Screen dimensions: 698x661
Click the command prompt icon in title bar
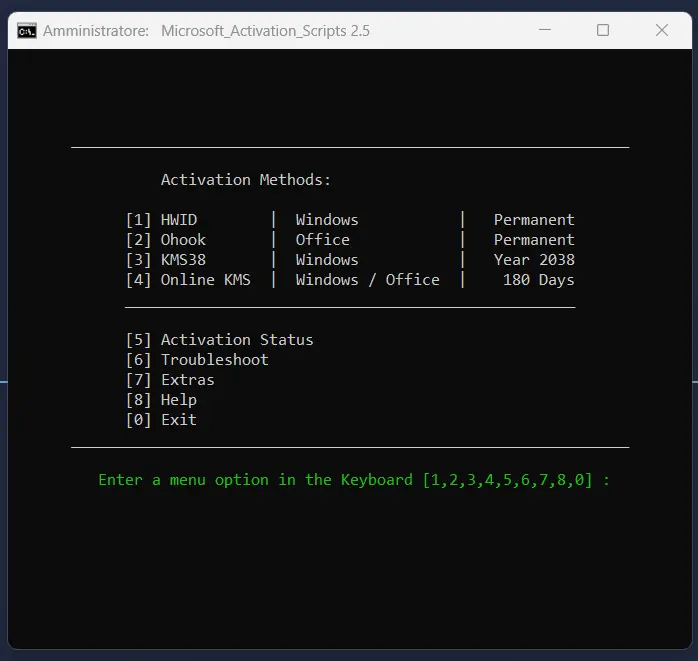coord(27,31)
